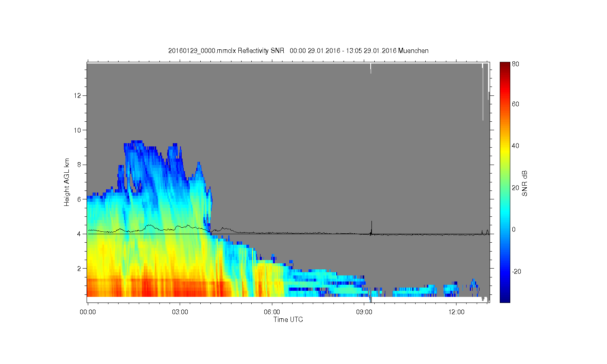Click the plot title text starting with 20160129_0000.mmclx
The height and width of the screenshot is (364, 607).
(298, 51)
